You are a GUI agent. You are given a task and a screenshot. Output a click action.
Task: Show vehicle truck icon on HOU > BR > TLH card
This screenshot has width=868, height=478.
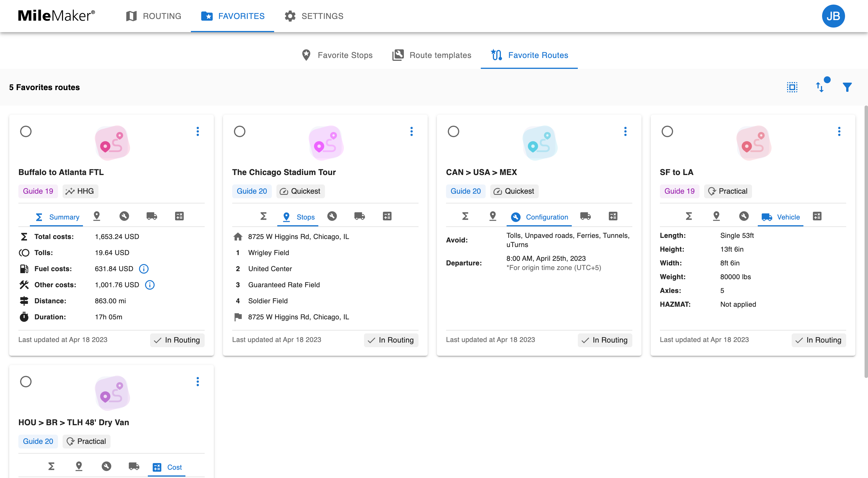tap(134, 467)
